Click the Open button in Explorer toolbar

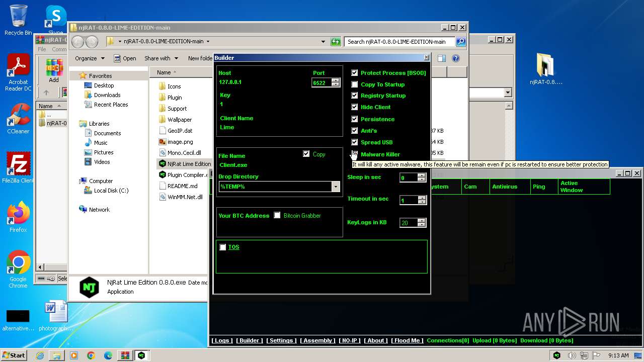click(125, 58)
